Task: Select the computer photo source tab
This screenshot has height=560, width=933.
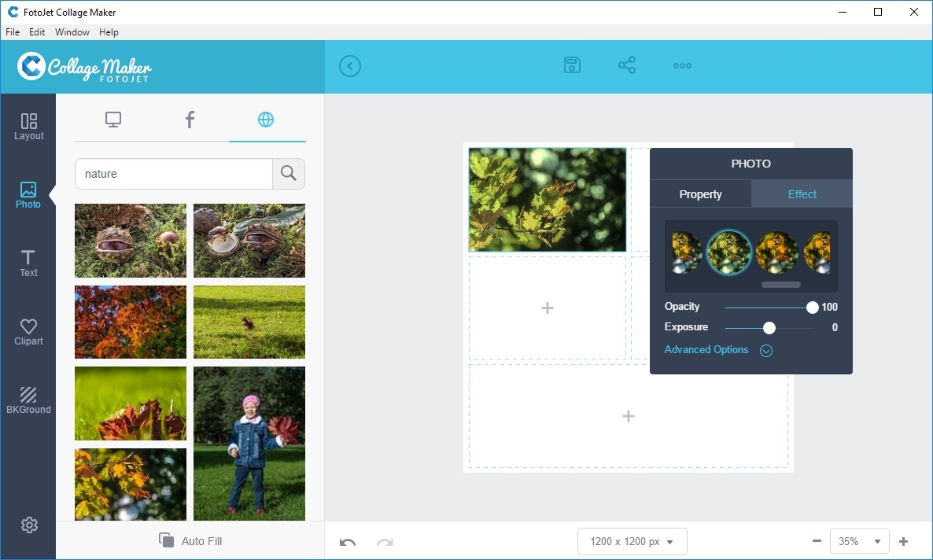Action: pos(113,120)
